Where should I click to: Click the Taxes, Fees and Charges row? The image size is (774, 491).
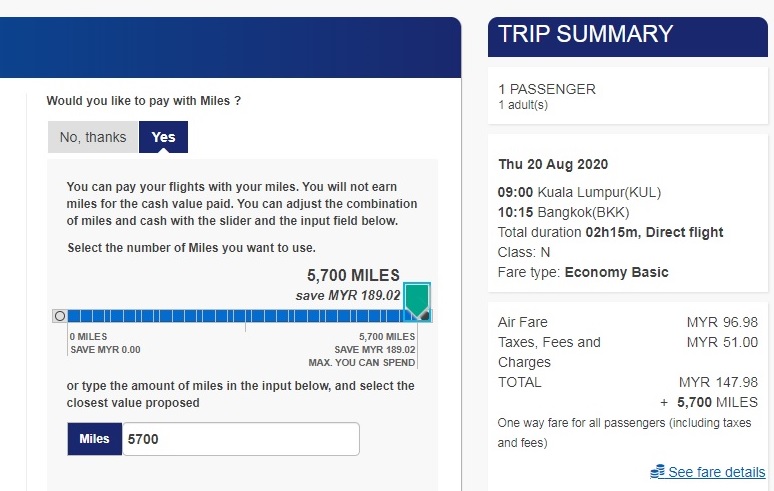(x=628, y=352)
